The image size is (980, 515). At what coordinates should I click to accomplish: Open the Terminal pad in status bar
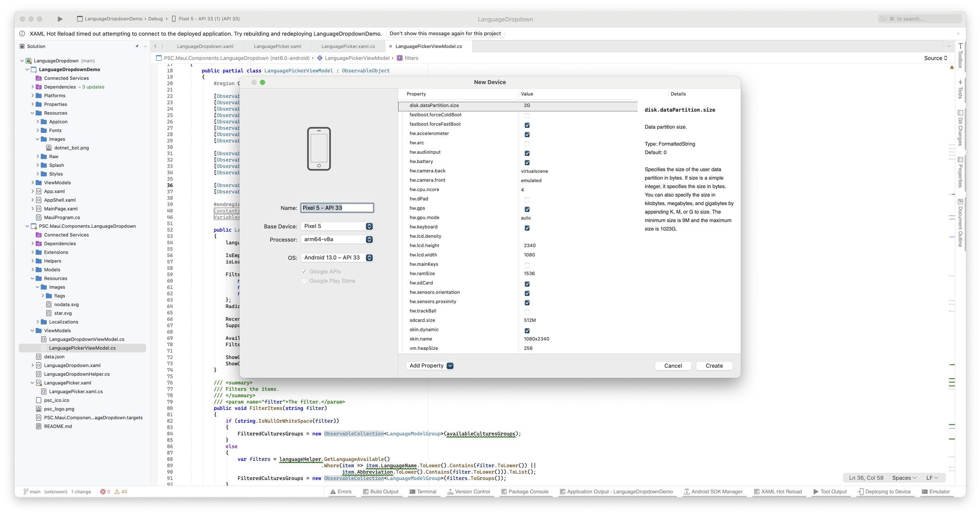[423, 491]
